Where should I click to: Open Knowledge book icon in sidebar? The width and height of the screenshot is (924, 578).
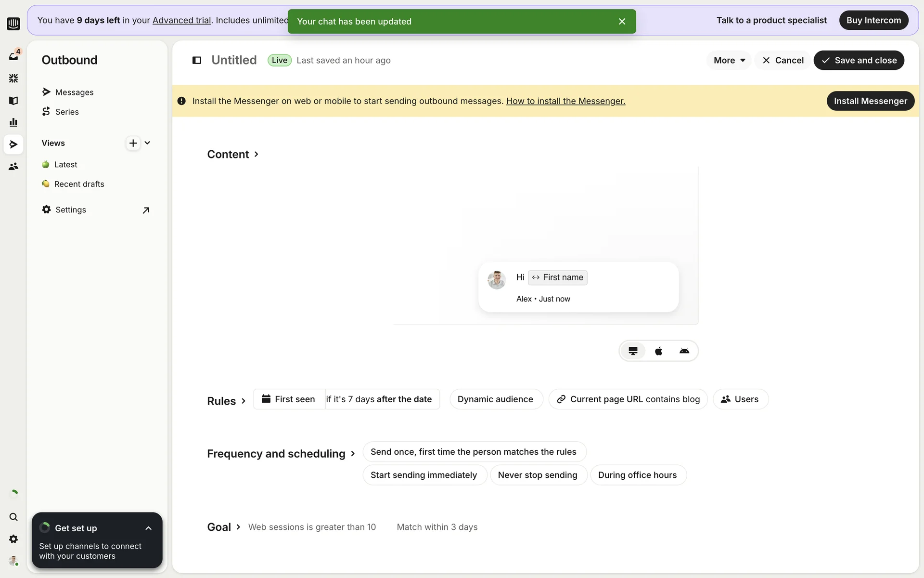[x=13, y=101]
